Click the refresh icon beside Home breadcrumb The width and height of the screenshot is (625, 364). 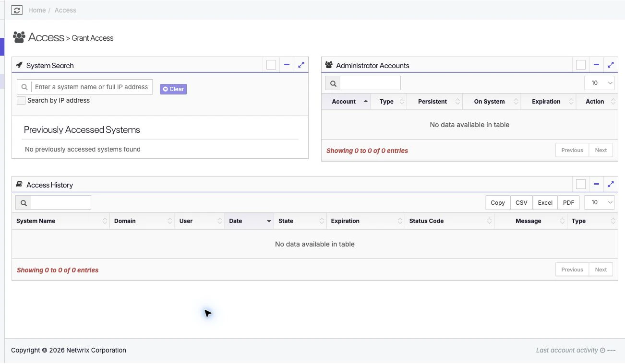point(17,10)
